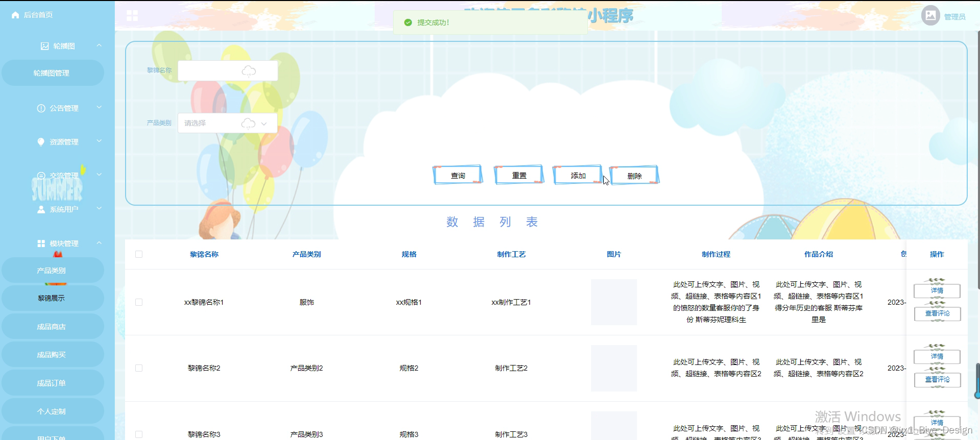Viewport: 980px width, 440px height.
Task: Click the 轮播图 image icon in sidebar
Action: point(44,46)
